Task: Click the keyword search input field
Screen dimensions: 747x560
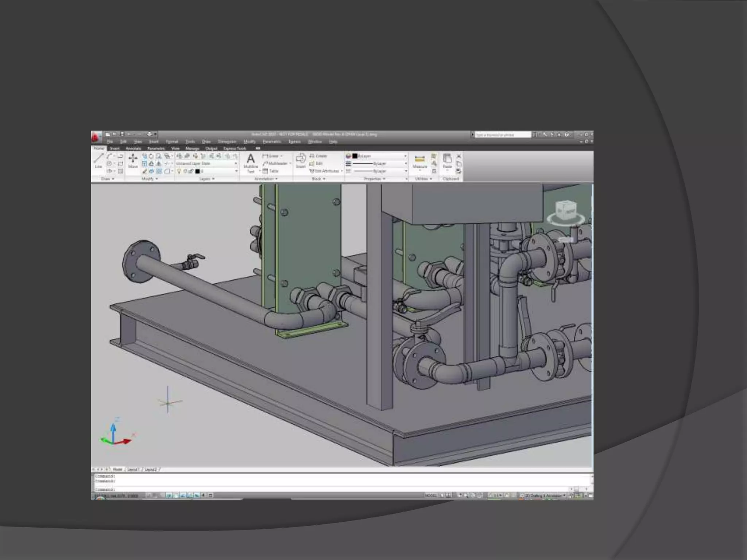Action: tap(502, 135)
